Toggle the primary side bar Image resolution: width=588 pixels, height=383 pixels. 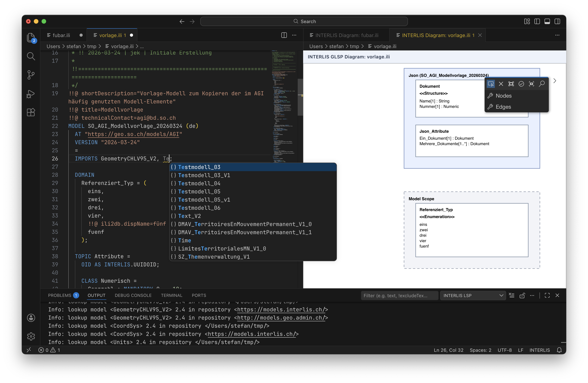(537, 22)
